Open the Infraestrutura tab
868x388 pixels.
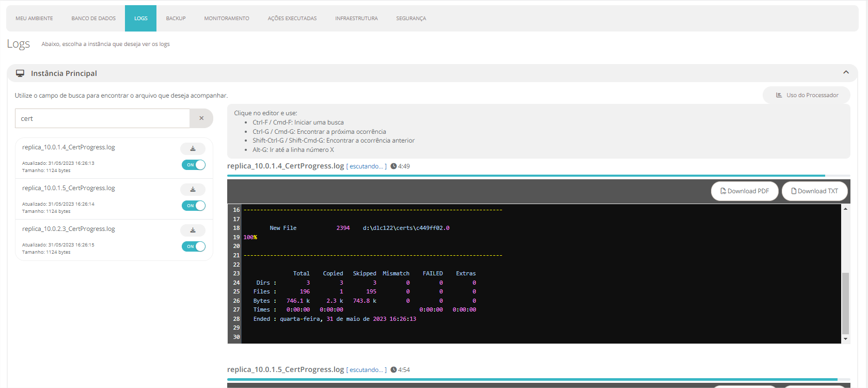[x=356, y=19]
